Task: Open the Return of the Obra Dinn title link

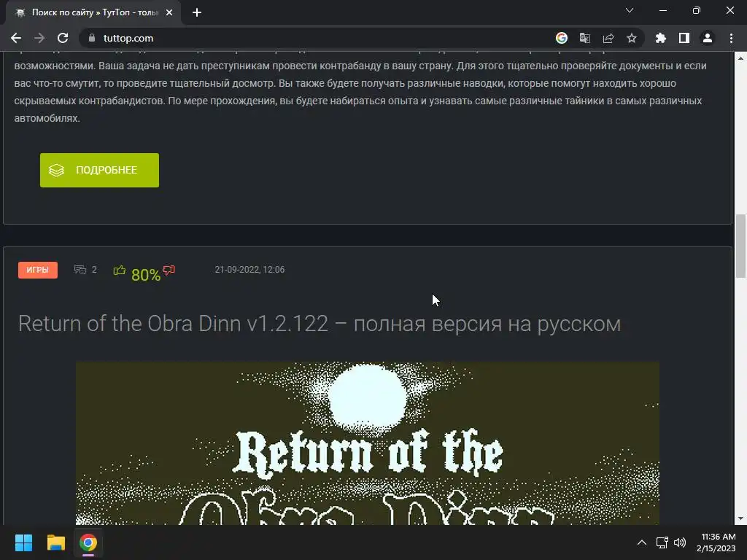Action: (x=320, y=324)
